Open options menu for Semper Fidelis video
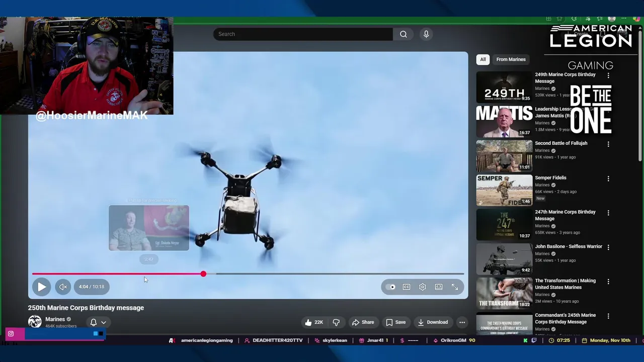Image resolution: width=644 pixels, height=362 pixels. click(x=608, y=178)
